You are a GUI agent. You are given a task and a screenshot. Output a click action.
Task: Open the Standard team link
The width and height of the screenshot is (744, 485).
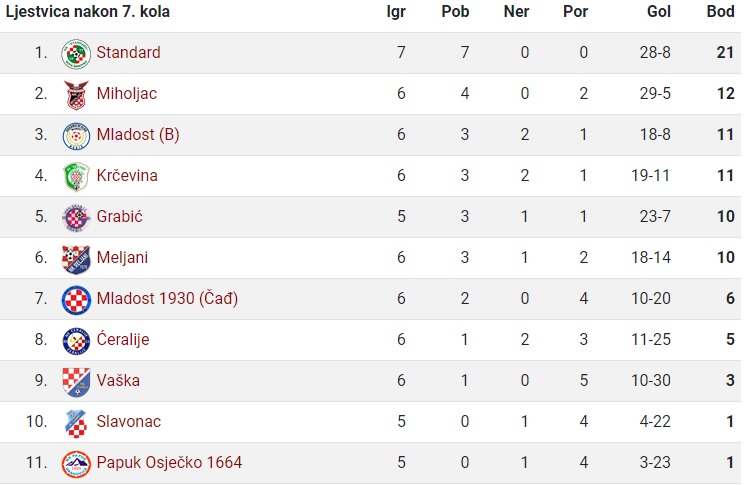point(129,52)
